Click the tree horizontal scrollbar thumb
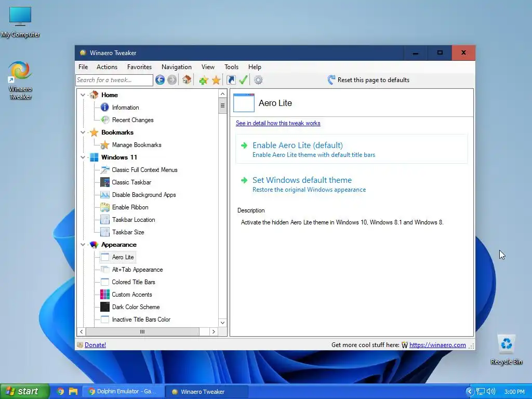The height and width of the screenshot is (399, 532). click(142, 332)
